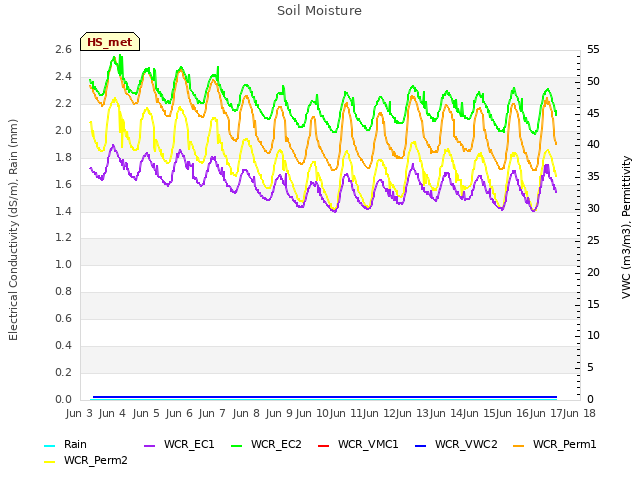Click the Jun 5 x-axis label

[146, 413]
